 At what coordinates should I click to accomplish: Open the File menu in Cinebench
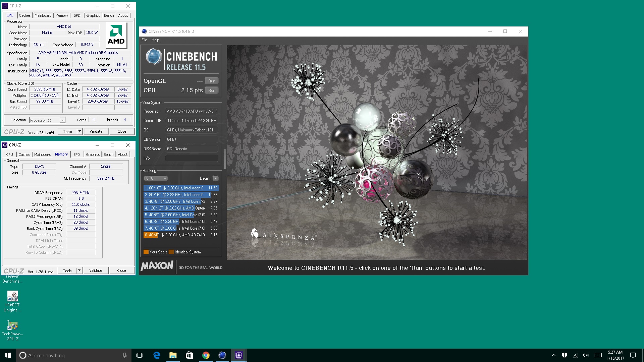pyautogui.click(x=144, y=40)
